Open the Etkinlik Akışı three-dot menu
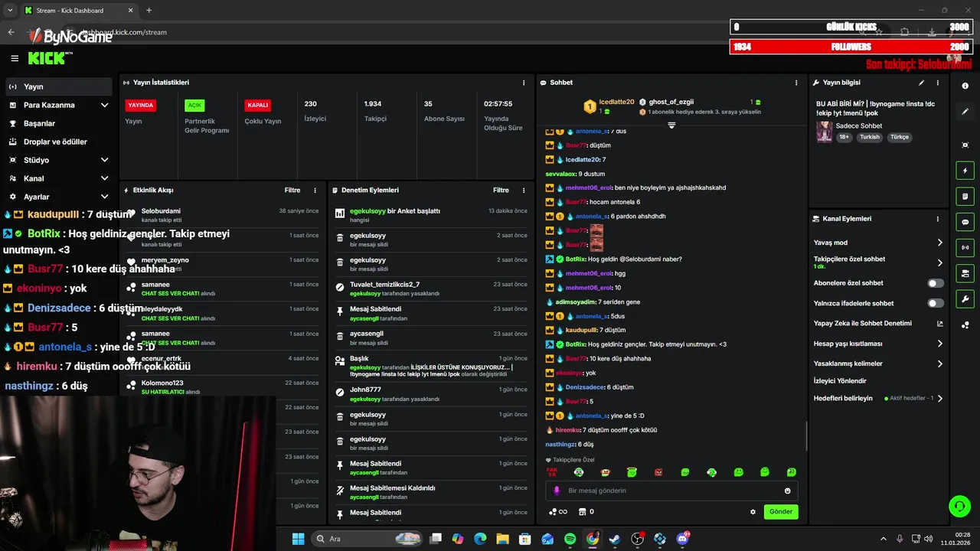Image resolution: width=980 pixels, height=551 pixels. [x=315, y=190]
